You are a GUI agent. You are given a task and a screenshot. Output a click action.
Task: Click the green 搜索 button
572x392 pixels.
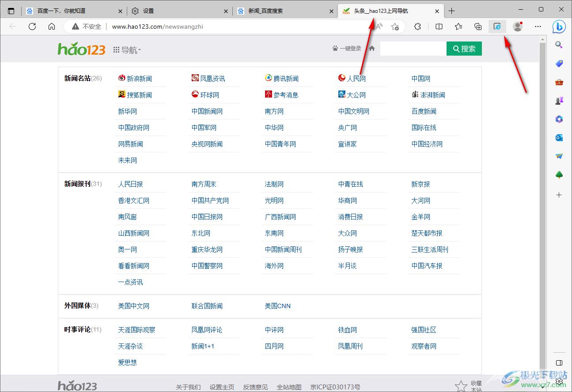[x=464, y=49]
